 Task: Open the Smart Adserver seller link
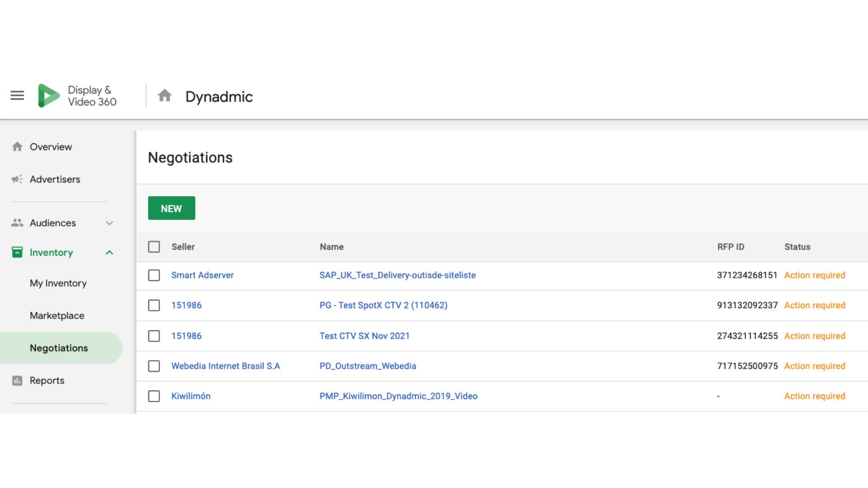(202, 275)
